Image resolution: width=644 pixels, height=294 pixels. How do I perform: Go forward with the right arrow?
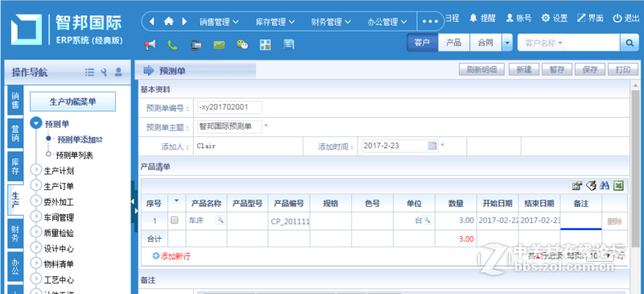pyautogui.click(x=184, y=21)
